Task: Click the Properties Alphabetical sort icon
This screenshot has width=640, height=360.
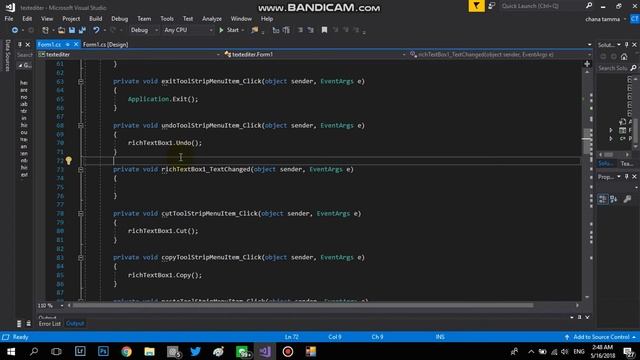Action: tap(613, 199)
